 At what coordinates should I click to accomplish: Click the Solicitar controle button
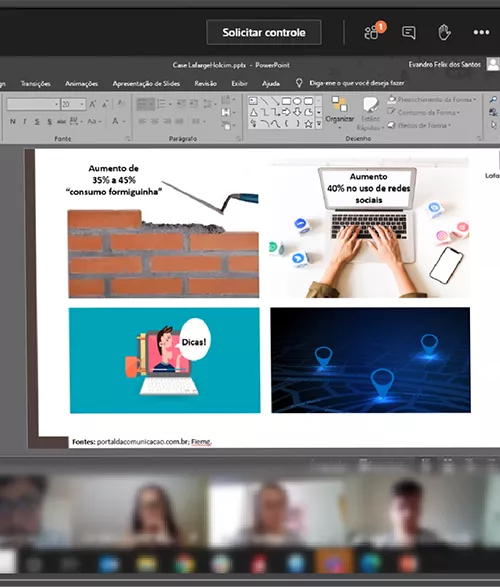(x=264, y=33)
